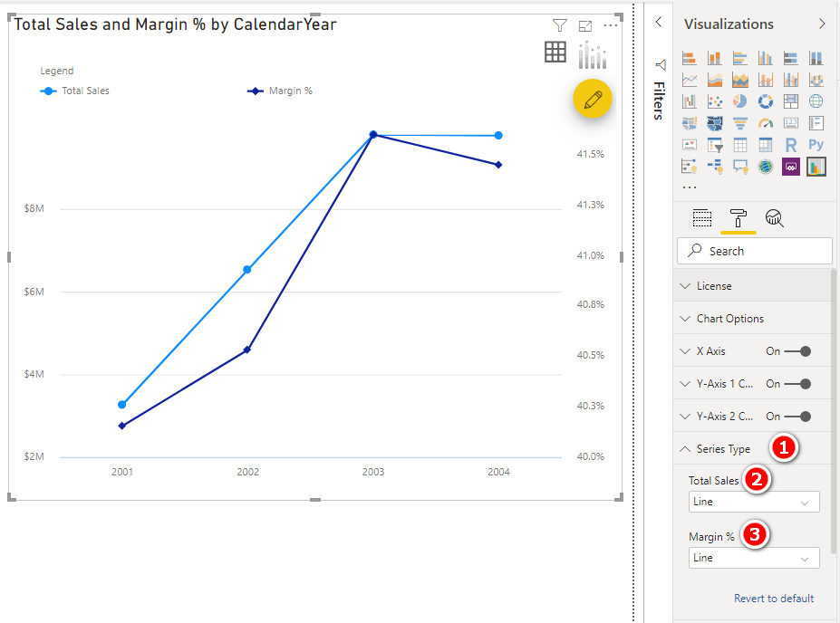Select the scatter chart visual
840x623 pixels.
pos(714,101)
